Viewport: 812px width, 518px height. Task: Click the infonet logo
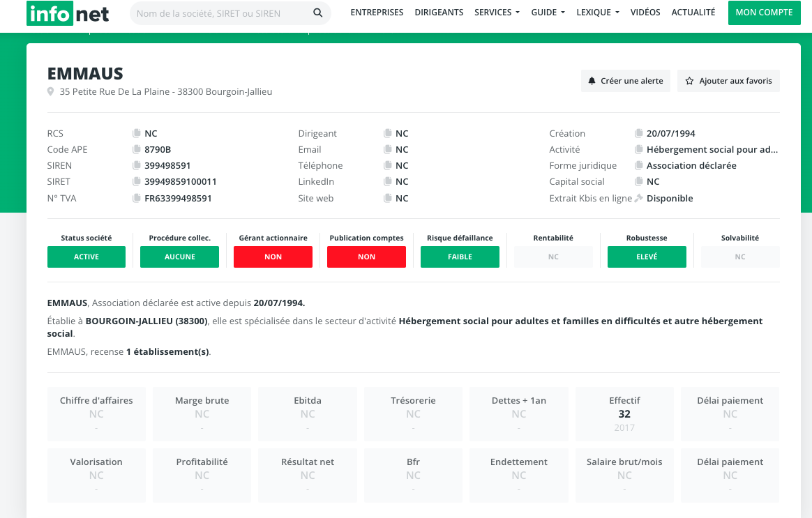coord(67,13)
